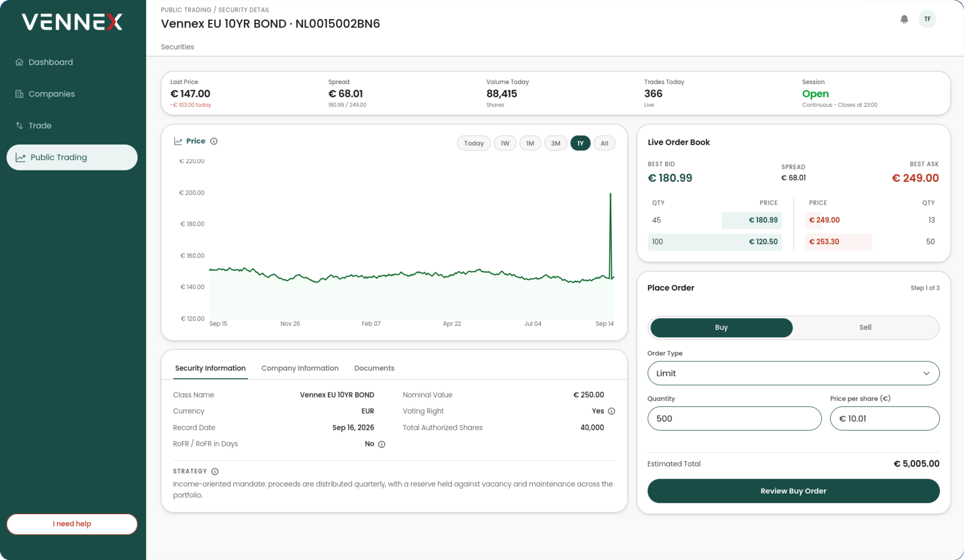
Task: Click the Dashboard home icon
Action: pyautogui.click(x=19, y=62)
